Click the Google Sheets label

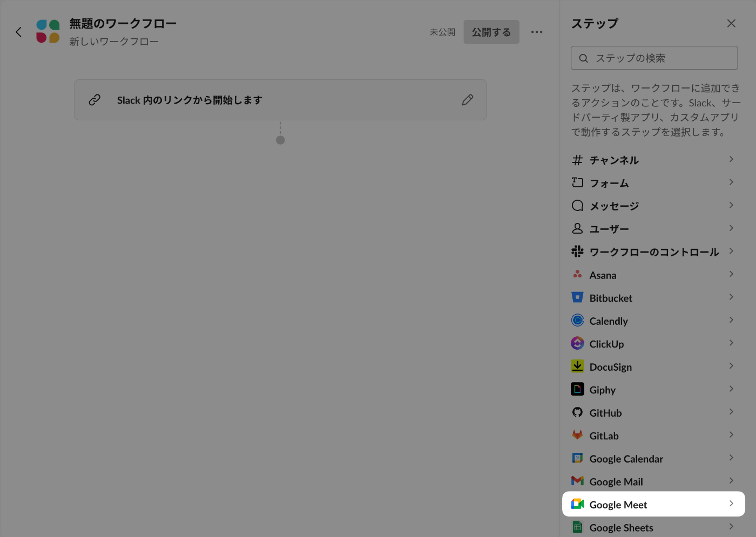tap(622, 528)
